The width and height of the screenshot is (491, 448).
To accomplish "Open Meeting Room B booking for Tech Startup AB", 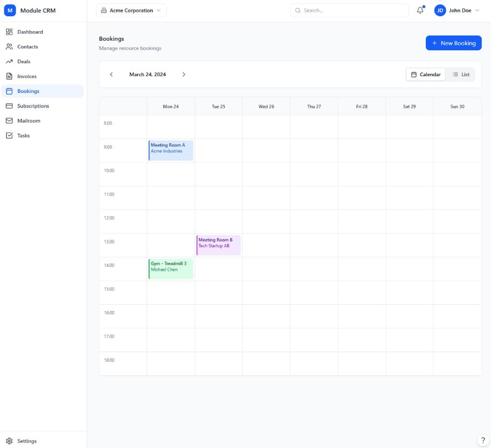I will coord(219,245).
